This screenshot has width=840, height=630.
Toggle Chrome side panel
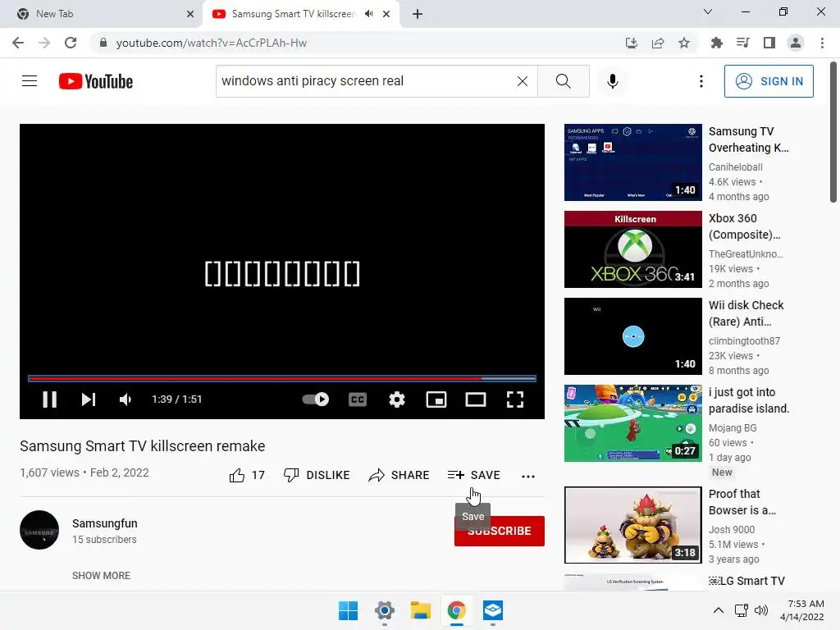pos(769,43)
